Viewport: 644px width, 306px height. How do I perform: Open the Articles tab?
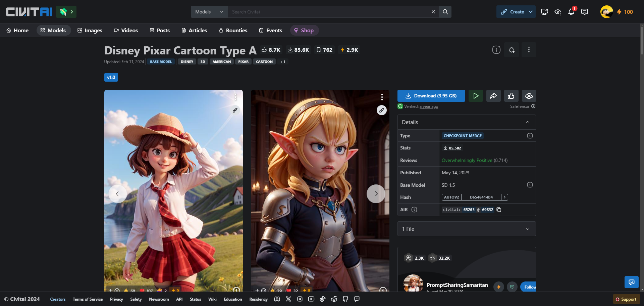194,30
